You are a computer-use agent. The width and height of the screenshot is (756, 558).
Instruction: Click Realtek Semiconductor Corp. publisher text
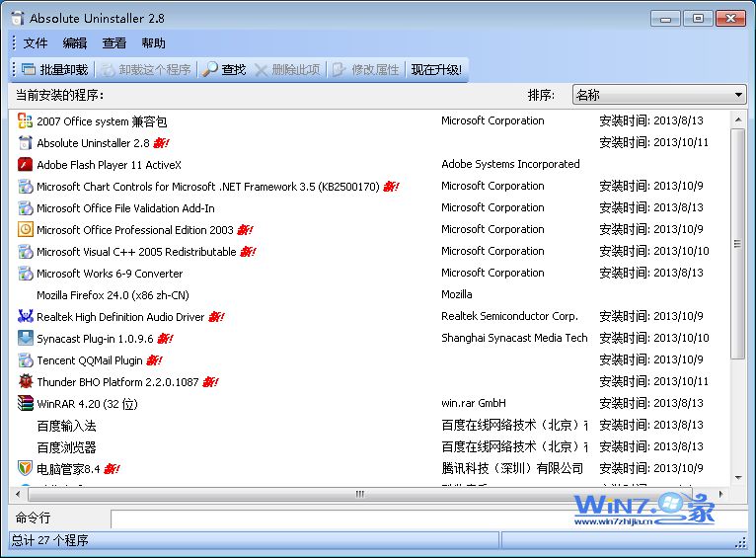click(x=509, y=316)
